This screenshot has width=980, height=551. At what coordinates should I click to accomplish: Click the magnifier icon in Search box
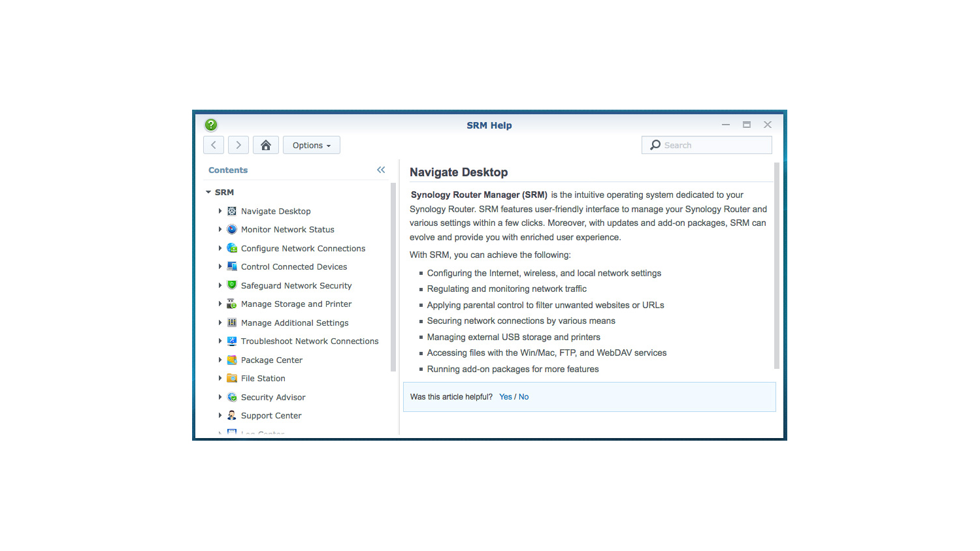click(x=655, y=145)
